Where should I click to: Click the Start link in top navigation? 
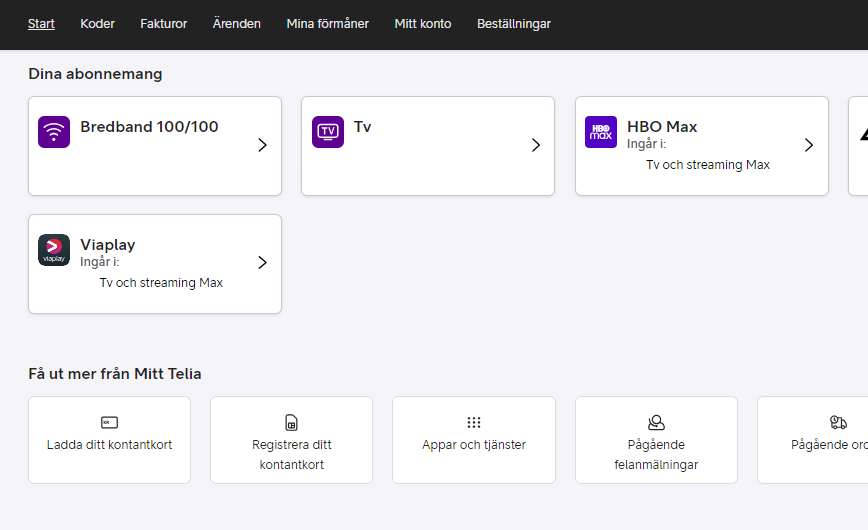coord(41,24)
